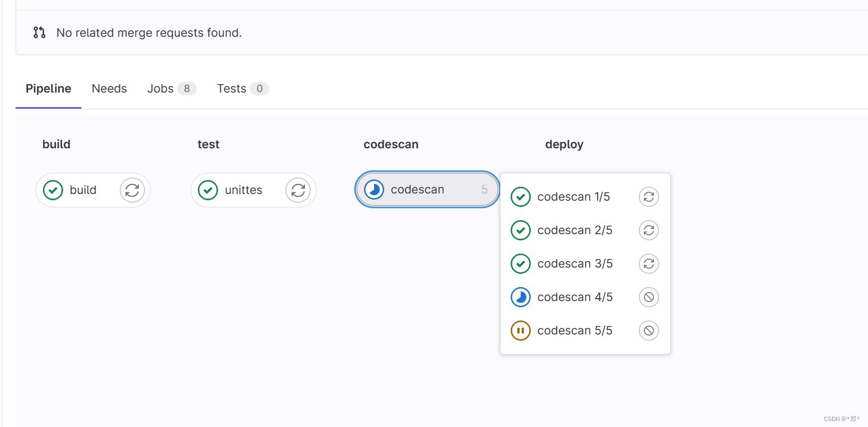Open the unittes job details
The image size is (868, 427).
point(243,190)
